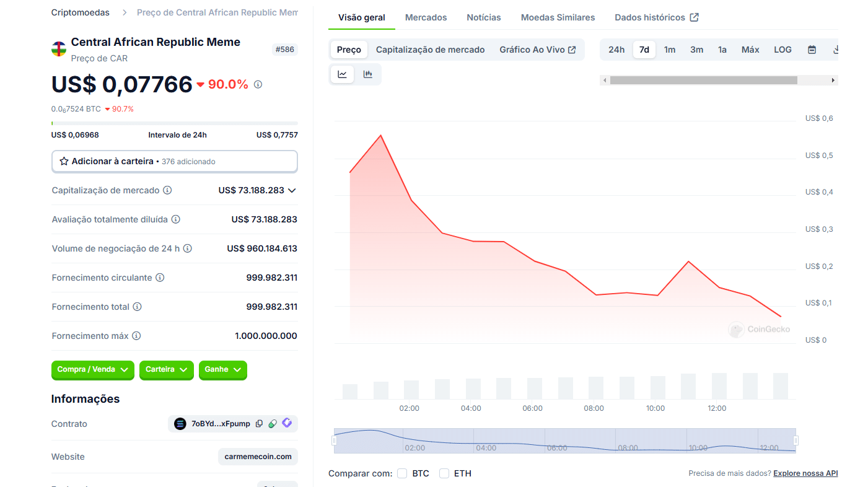Click the Central African Republic Meme coin logo

pyautogui.click(x=59, y=49)
